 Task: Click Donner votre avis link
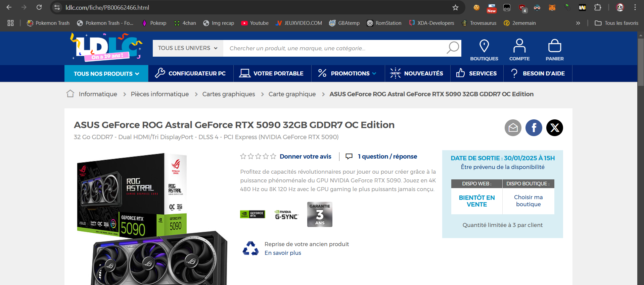[306, 156]
